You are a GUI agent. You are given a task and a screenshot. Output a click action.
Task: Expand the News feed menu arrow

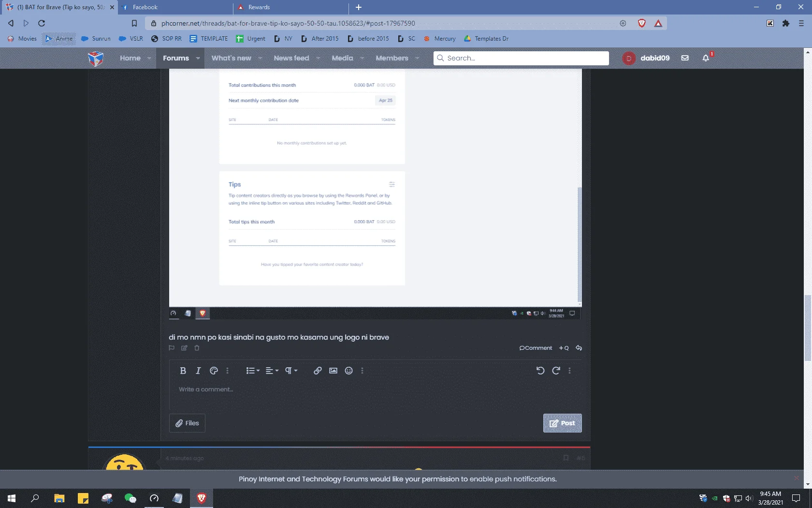coord(318,58)
